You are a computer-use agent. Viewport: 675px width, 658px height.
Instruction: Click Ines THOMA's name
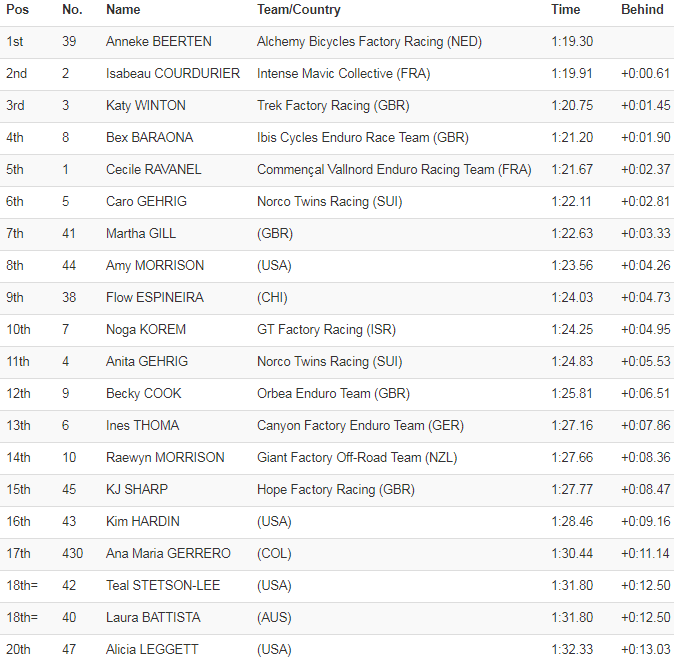click(x=143, y=425)
